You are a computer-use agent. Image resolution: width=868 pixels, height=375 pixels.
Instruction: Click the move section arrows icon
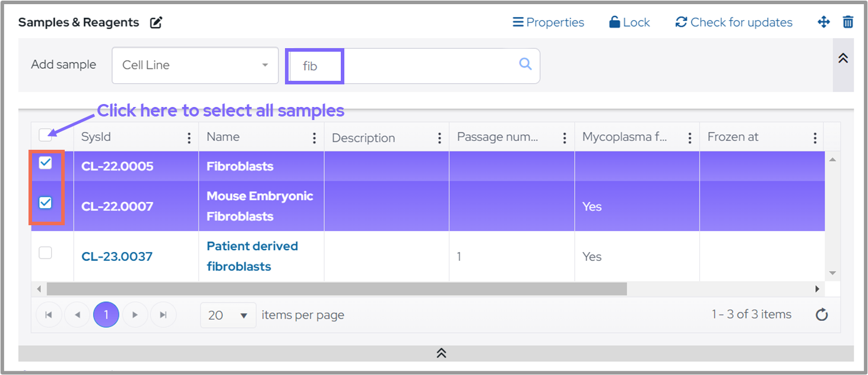(823, 23)
